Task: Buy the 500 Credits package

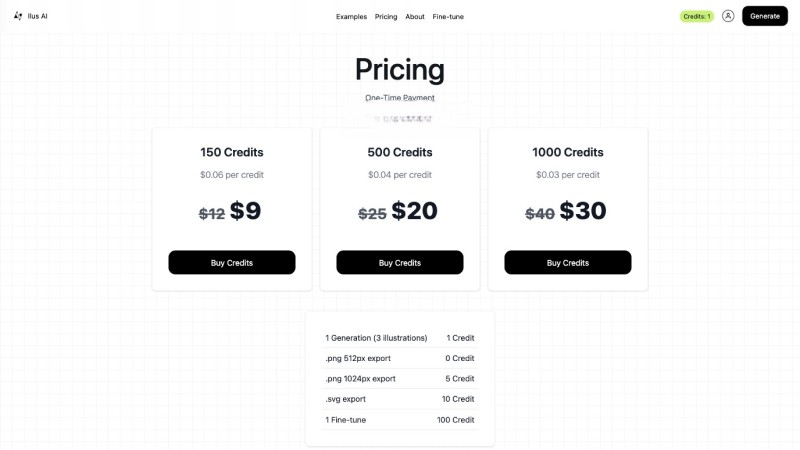Action: pyautogui.click(x=400, y=262)
